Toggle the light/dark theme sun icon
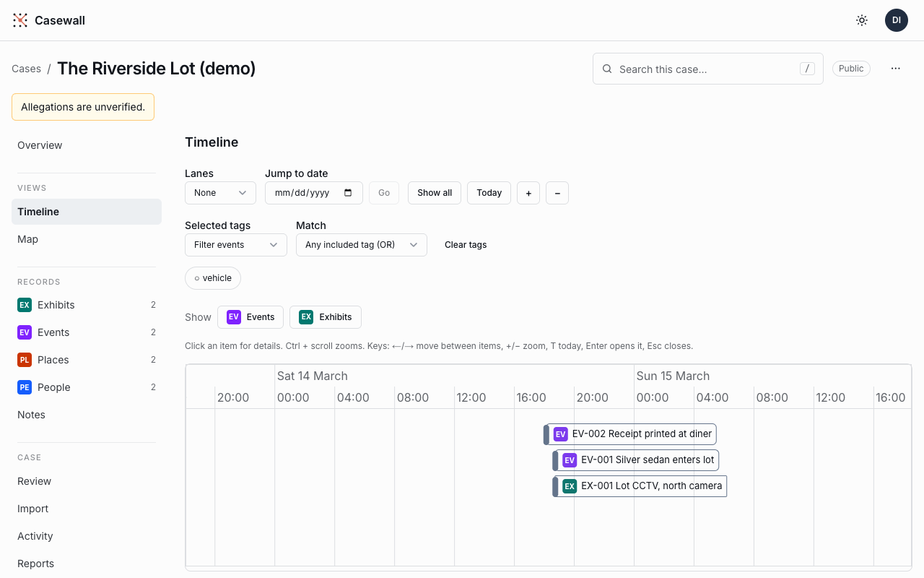924x578 pixels. [862, 20]
